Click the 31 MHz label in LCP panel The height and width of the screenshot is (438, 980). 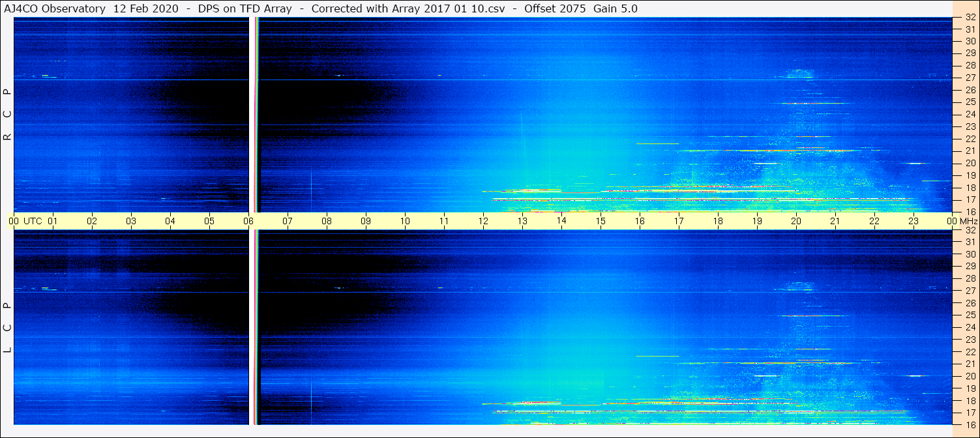pos(970,242)
